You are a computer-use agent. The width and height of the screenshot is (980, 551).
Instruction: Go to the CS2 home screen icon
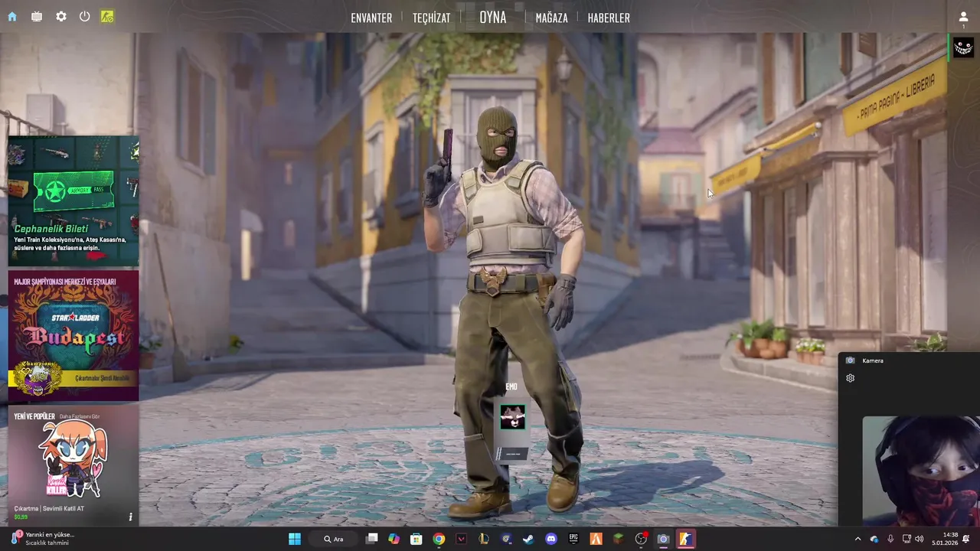[x=12, y=16]
